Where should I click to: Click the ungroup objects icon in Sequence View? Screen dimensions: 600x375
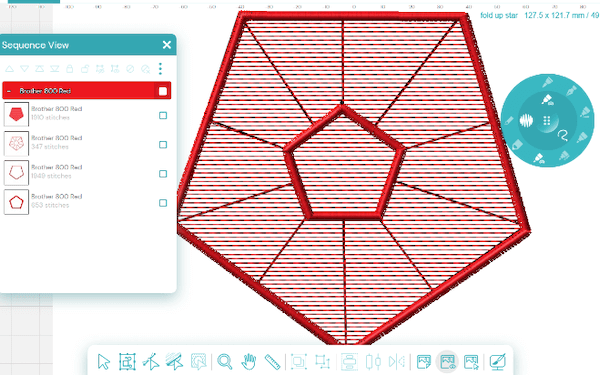pos(115,69)
